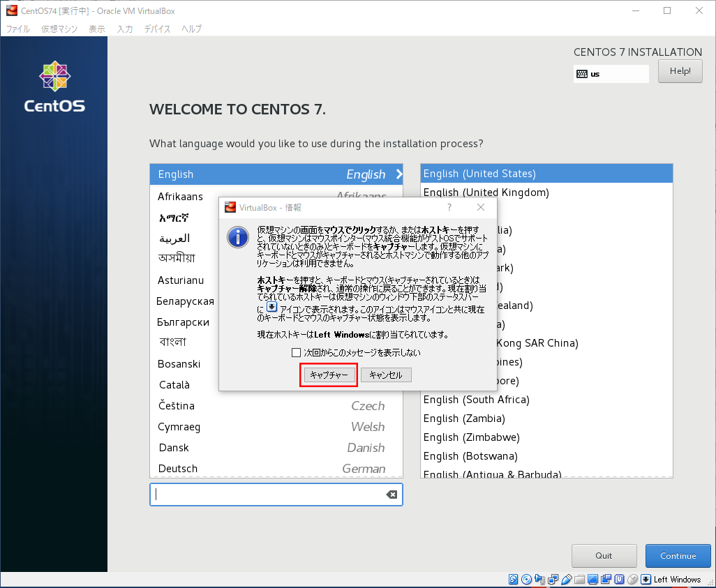Viewport: 716px width, 588px height.
Task: Click the arrow chevron on the selected English row
Action: (x=399, y=174)
